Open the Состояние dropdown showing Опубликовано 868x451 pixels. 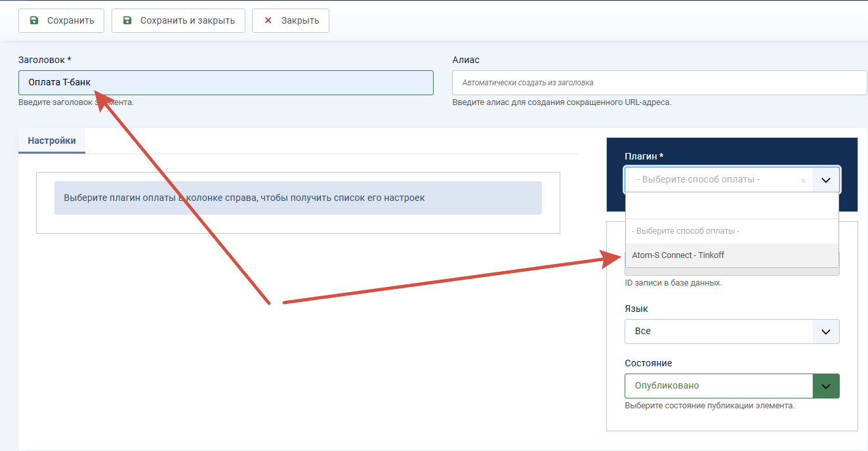(x=732, y=385)
